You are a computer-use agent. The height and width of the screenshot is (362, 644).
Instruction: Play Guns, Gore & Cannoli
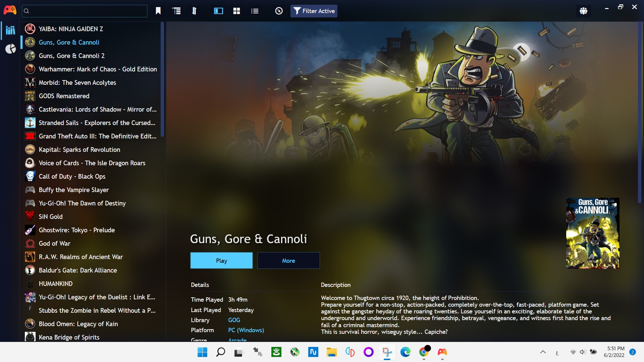[221, 260]
